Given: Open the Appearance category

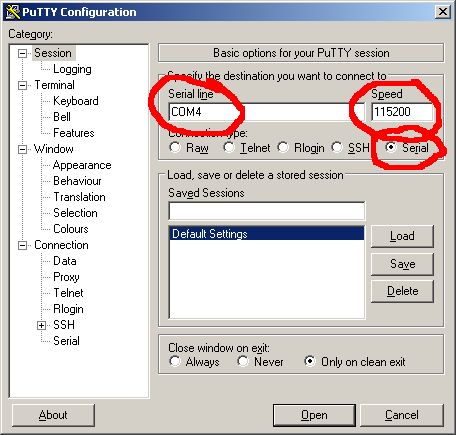Looking at the screenshot, I should [82, 165].
